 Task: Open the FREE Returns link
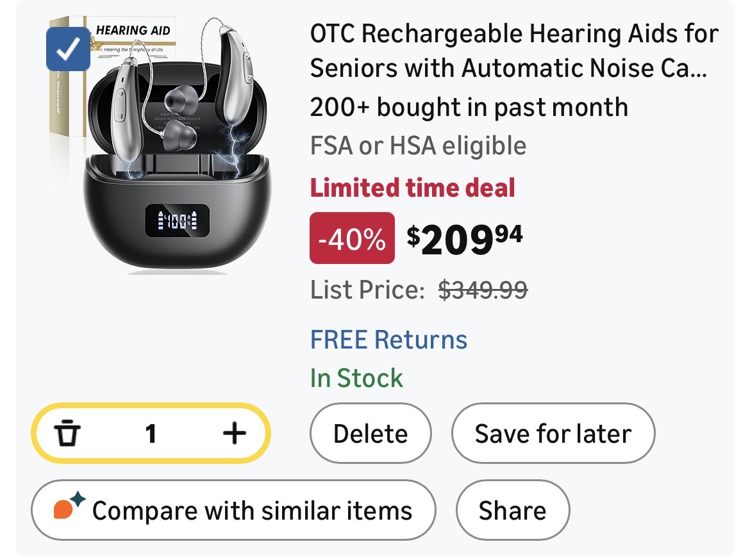coord(388,339)
